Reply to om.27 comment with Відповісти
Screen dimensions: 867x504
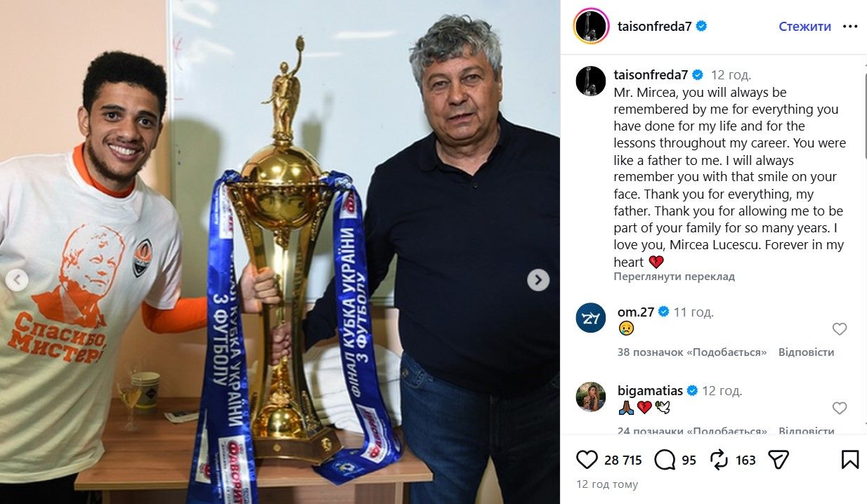pyautogui.click(x=806, y=352)
